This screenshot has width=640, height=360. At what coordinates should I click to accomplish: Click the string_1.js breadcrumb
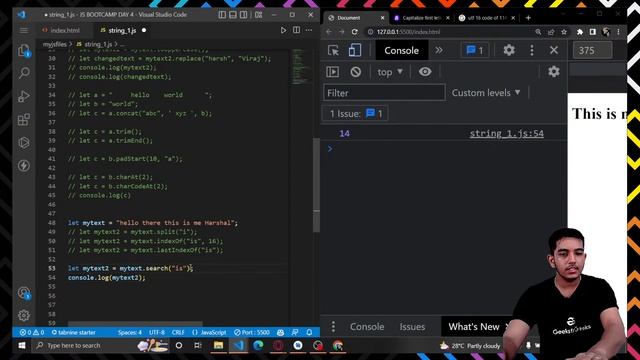click(x=98, y=44)
